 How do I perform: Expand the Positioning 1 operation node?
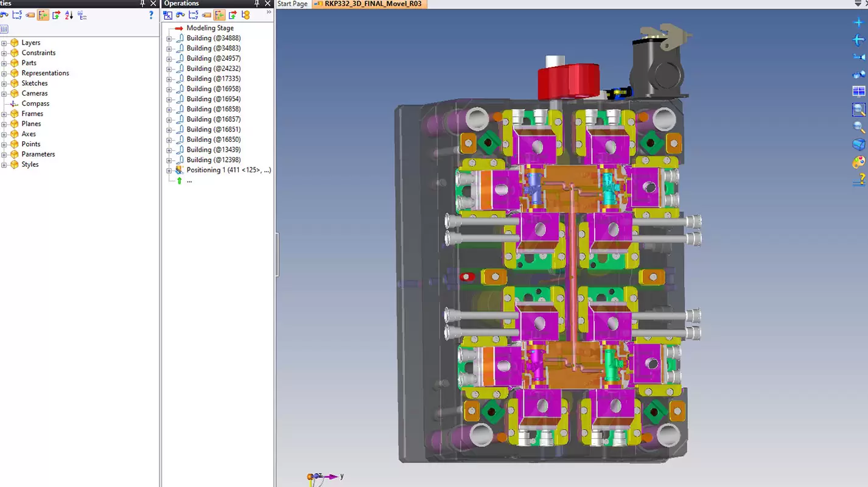point(169,170)
